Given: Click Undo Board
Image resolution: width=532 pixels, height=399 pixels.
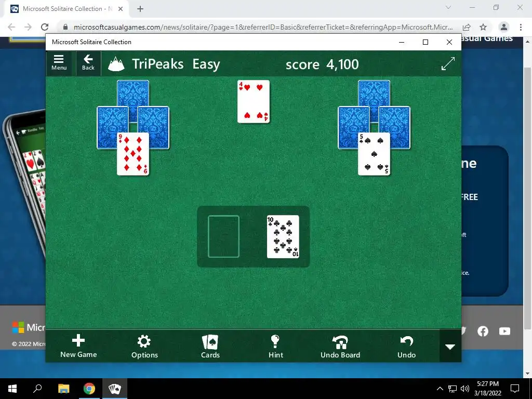Looking at the screenshot, I should tap(340, 346).
